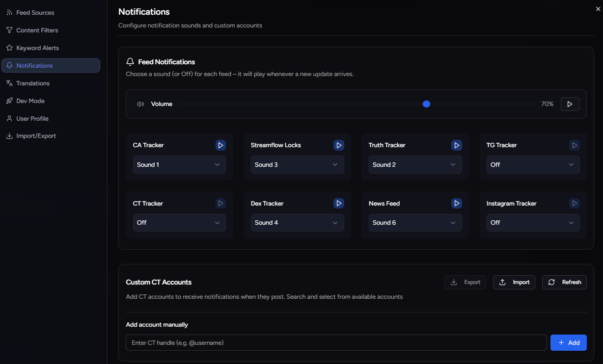
Task: Select the Content Filters funnel icon
Action: [x=9, y=30]
